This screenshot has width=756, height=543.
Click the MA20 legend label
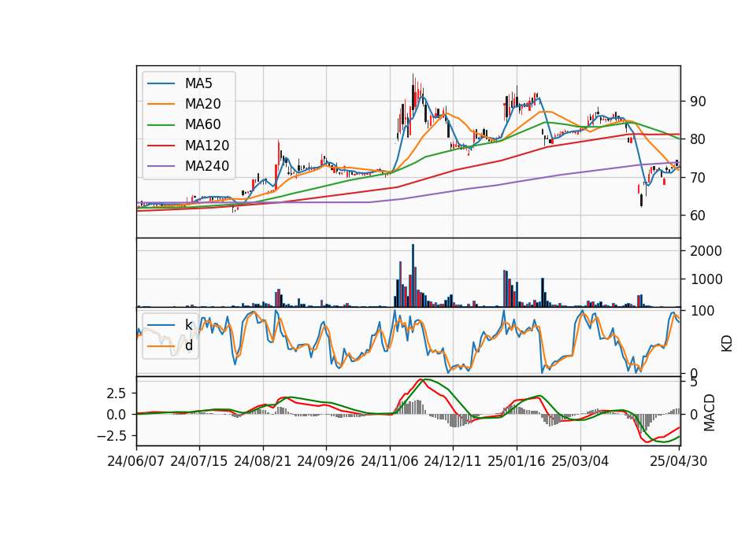tap(202, 104)
